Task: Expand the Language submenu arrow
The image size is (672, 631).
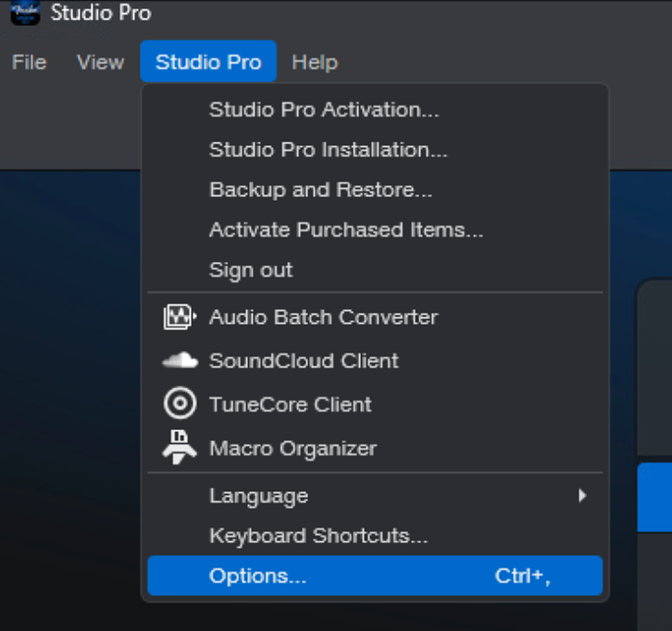Action: click(x=582, y=496)
